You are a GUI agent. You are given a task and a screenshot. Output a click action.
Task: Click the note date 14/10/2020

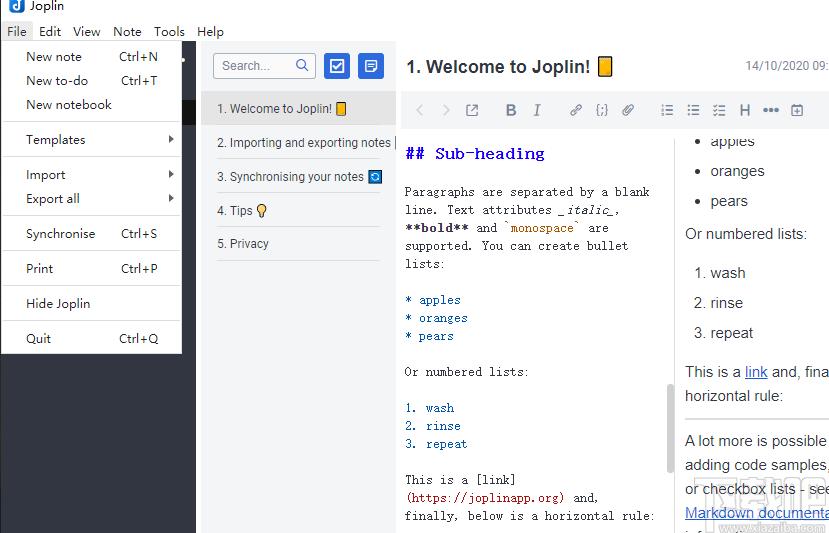tap(787, 66)
